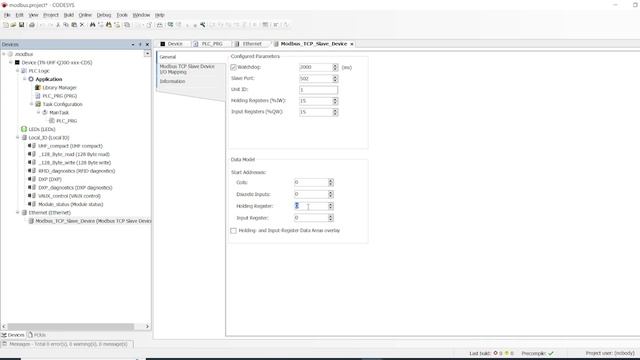This screenshot has height=360, width=640.
Task: Click the Input Registers (%QW) value field
Action: [316, 112]
